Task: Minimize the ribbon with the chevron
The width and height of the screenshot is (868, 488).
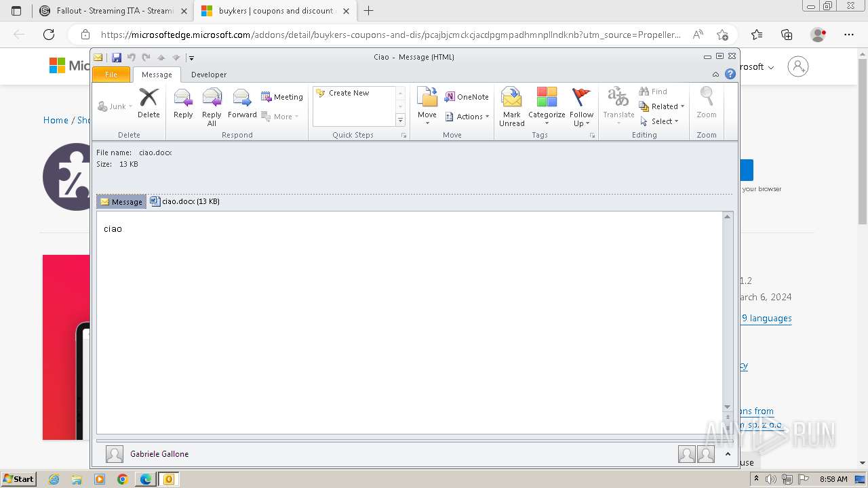Action: pos(715,75)
